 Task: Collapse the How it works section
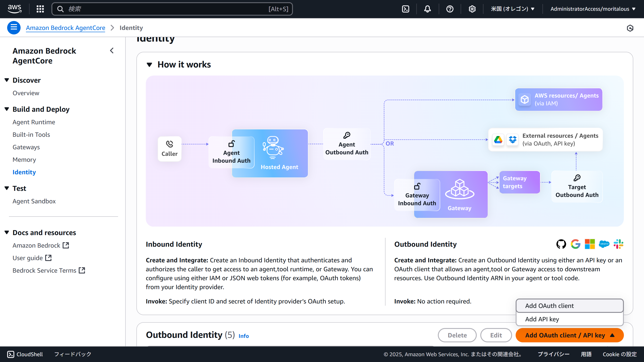150,64
